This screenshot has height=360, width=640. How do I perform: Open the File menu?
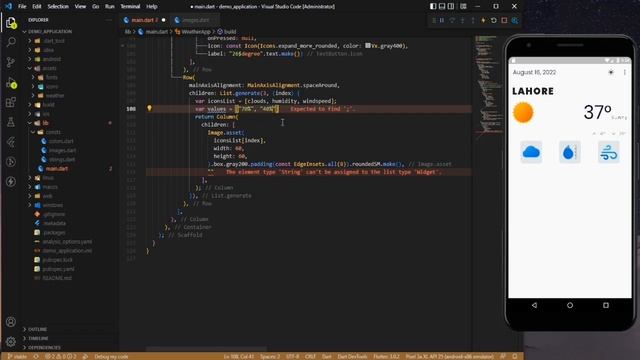22,7
